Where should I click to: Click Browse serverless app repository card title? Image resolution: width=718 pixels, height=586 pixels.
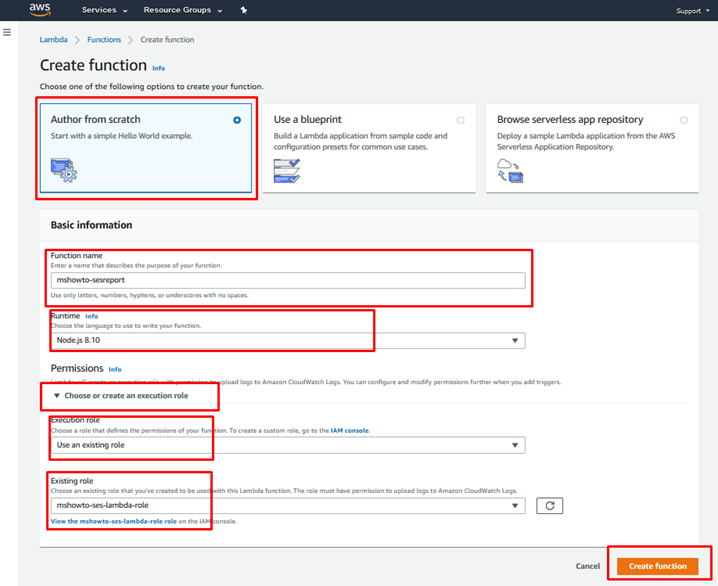(x=570, y=119)
